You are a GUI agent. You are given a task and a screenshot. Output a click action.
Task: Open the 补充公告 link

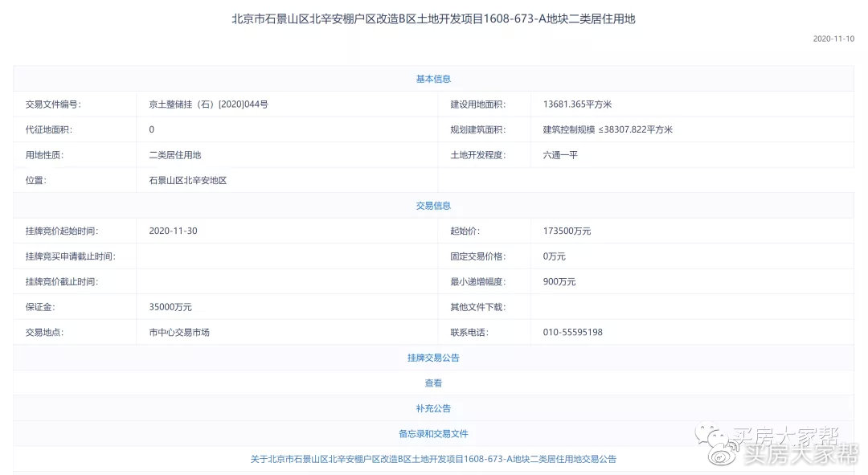click(x=433, y=407)
